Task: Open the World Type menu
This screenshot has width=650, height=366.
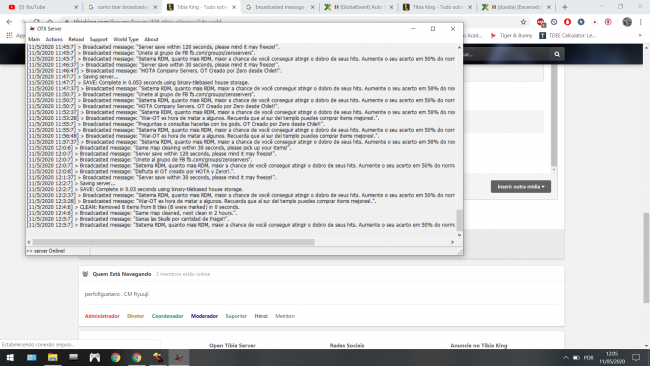Action: tap(126, 39)
